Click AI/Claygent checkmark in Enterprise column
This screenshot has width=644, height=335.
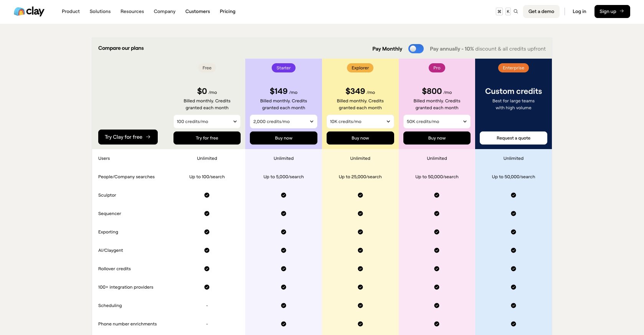coord(514,250)
